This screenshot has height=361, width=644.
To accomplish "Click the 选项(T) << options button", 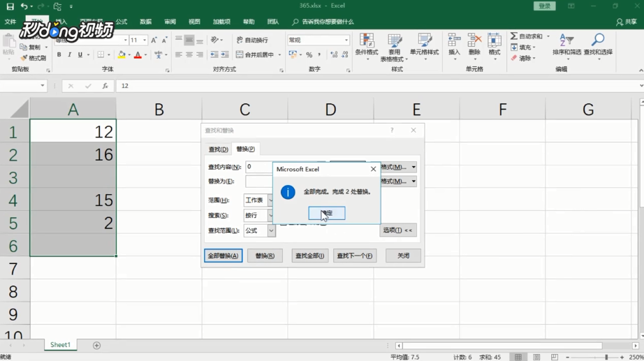I will [398, 230].
